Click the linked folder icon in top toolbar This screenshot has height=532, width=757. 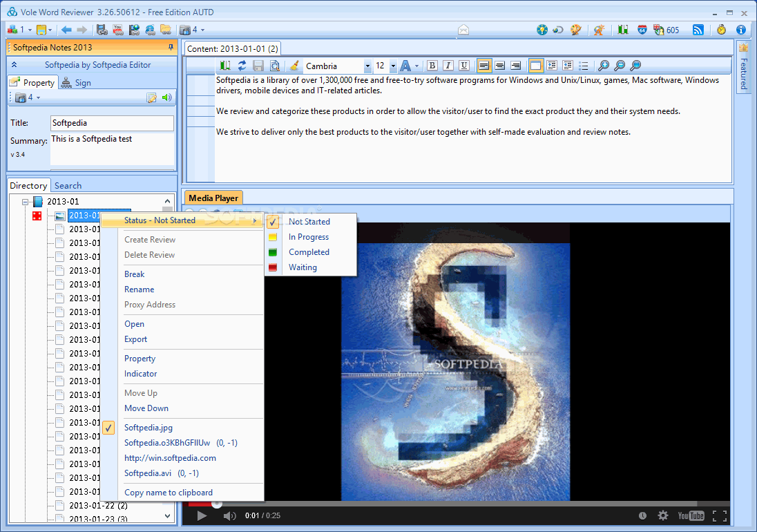click(x=166, y=30)
